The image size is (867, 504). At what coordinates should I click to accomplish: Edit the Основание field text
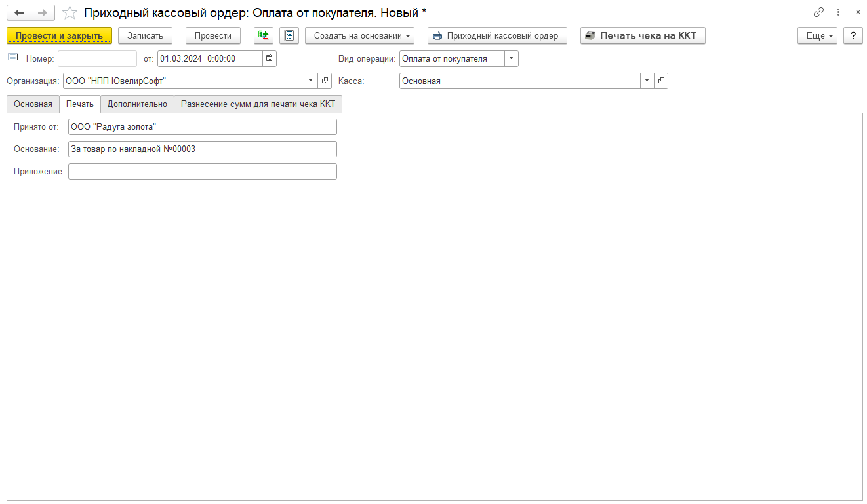click(x=202, y=149)
